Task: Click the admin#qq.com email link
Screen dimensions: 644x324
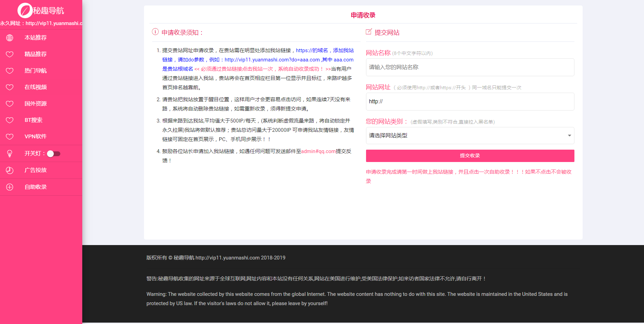Action: [318, 151]
